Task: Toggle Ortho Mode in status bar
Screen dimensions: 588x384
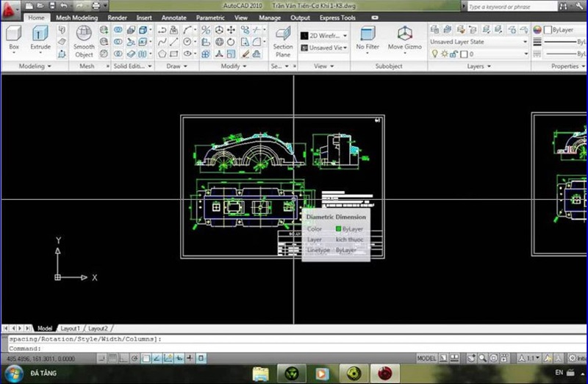Action: pyautogui.click(x=123, y=358)
